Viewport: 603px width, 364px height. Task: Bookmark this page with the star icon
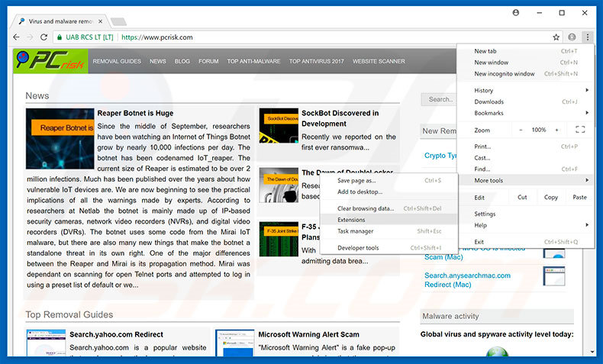[556, 37]
